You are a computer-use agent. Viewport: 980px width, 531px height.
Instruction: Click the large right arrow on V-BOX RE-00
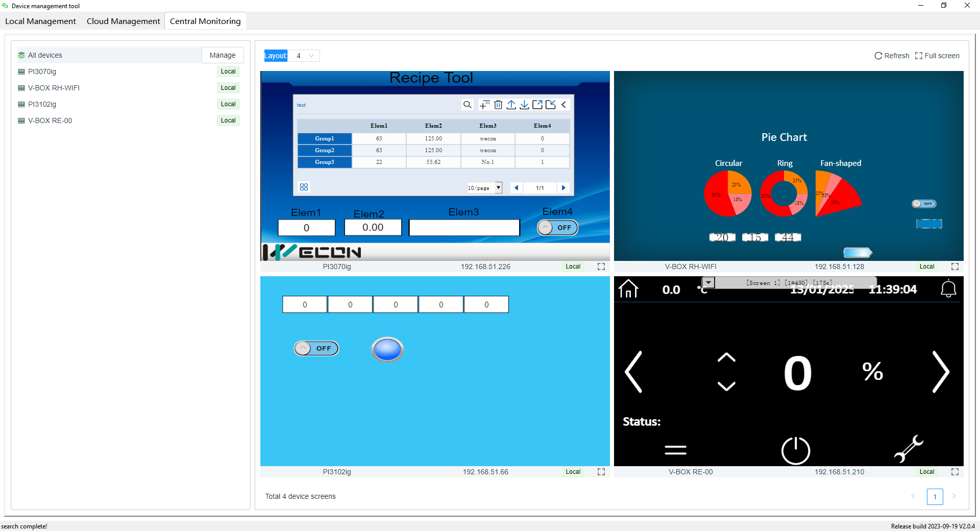pyautogui.click(x=941, y=372)
